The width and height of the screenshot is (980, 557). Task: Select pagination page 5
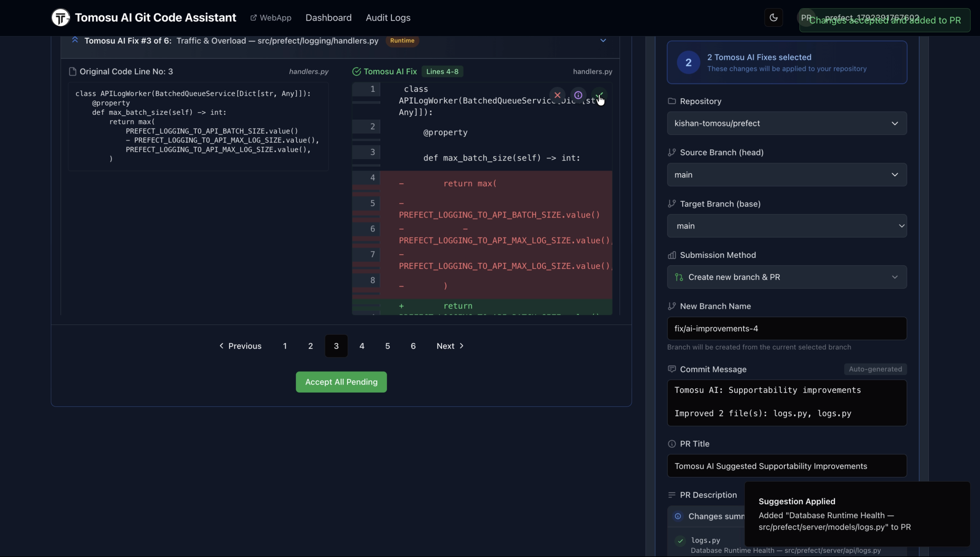(387, 346)
